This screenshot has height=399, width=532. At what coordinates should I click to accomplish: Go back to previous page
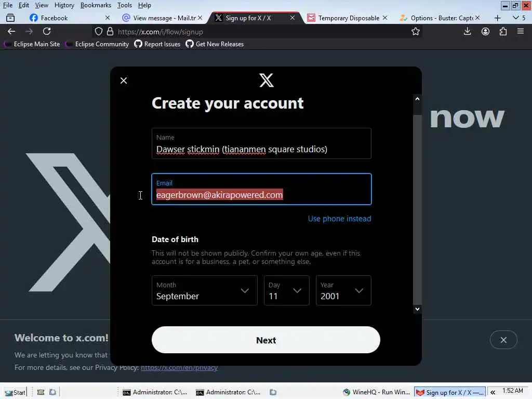(11, 32)
